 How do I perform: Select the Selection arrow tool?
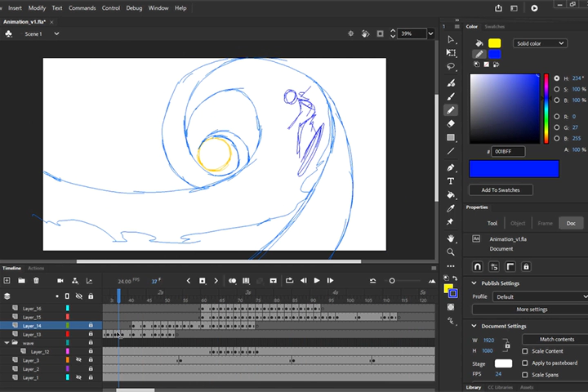pos(451,39)
